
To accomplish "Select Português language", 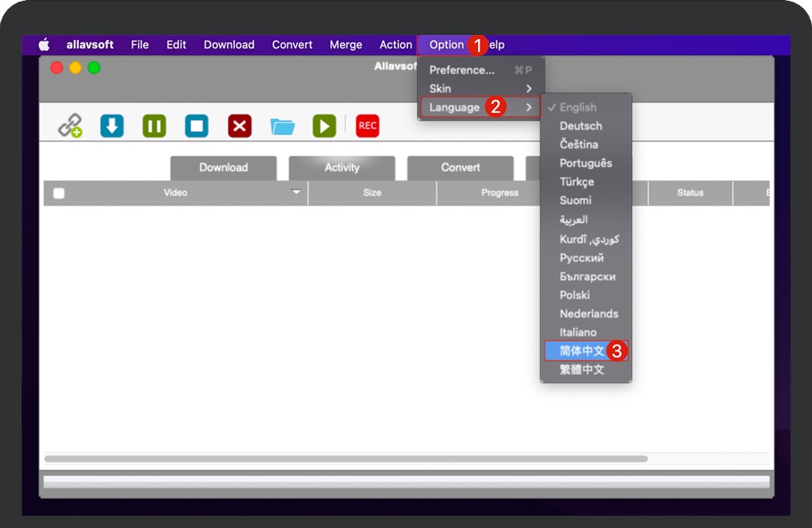I will click(x=585, y=163).
